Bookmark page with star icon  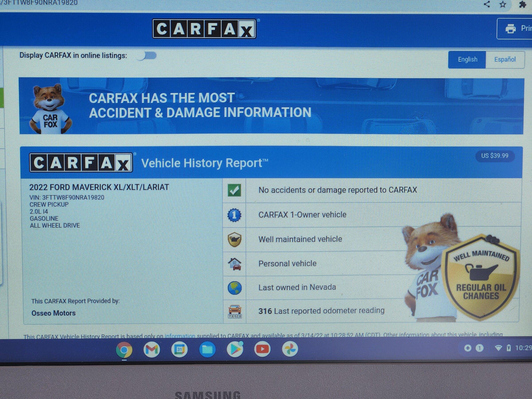pos(503,4)
